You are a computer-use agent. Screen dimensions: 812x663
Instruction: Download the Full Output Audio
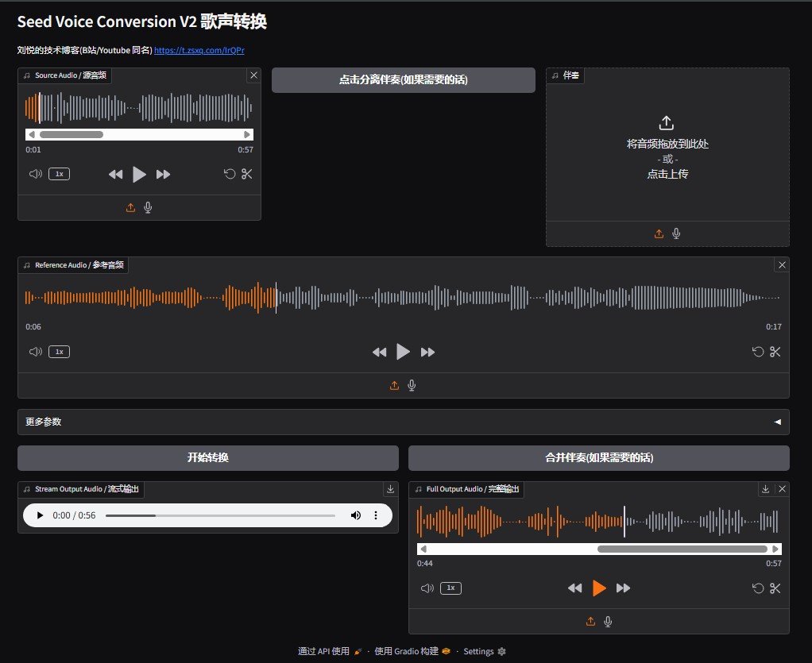point(765,489)
